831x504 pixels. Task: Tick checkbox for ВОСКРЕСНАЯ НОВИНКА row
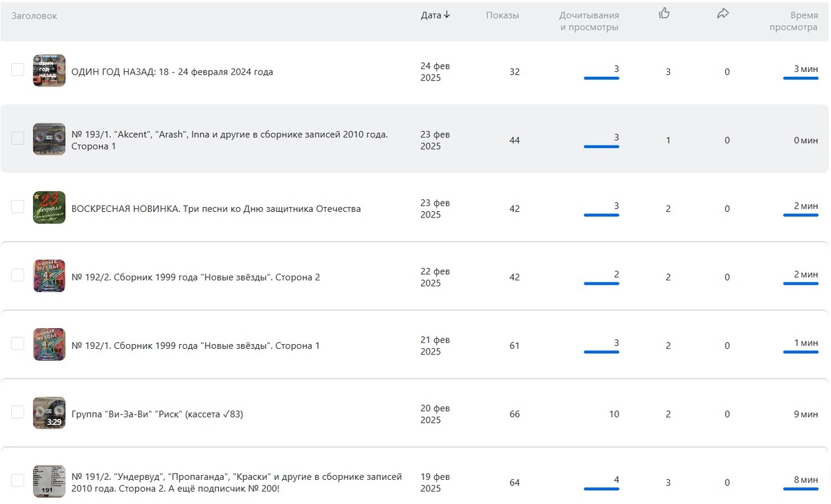pos(17,207)
